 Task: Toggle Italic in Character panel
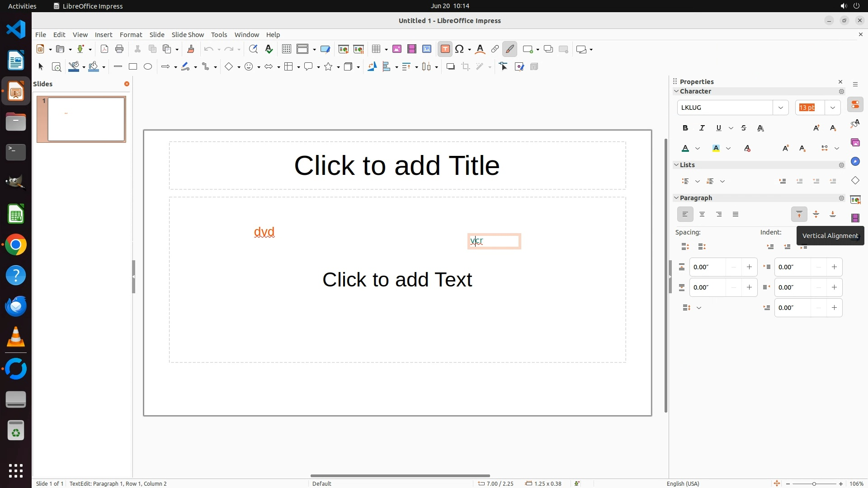click(x=702, y=128)
